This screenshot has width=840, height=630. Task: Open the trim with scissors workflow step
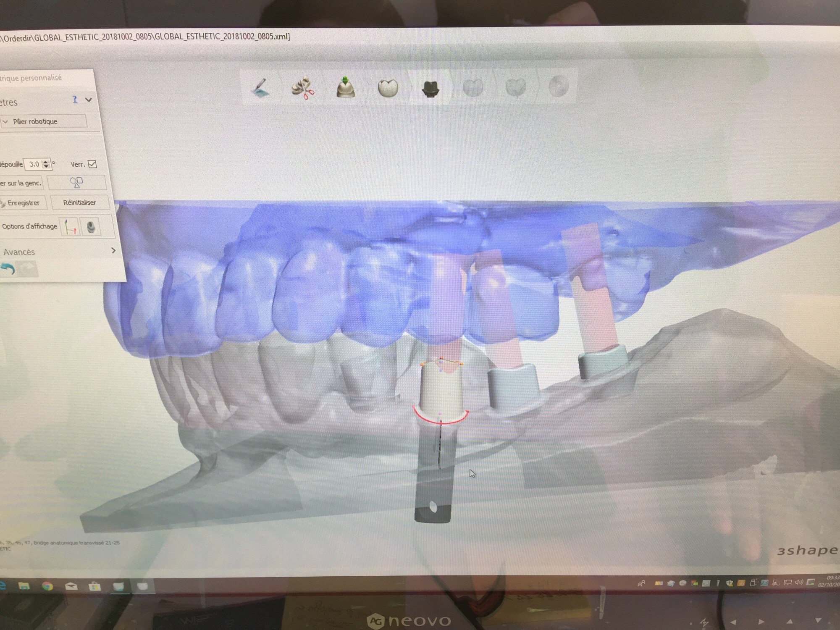[303, 88]
